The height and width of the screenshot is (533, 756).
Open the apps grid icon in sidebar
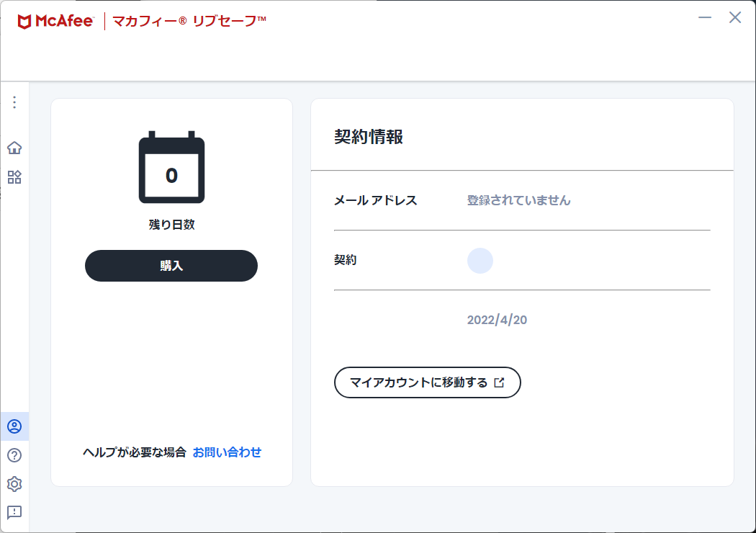coord(14,177)
